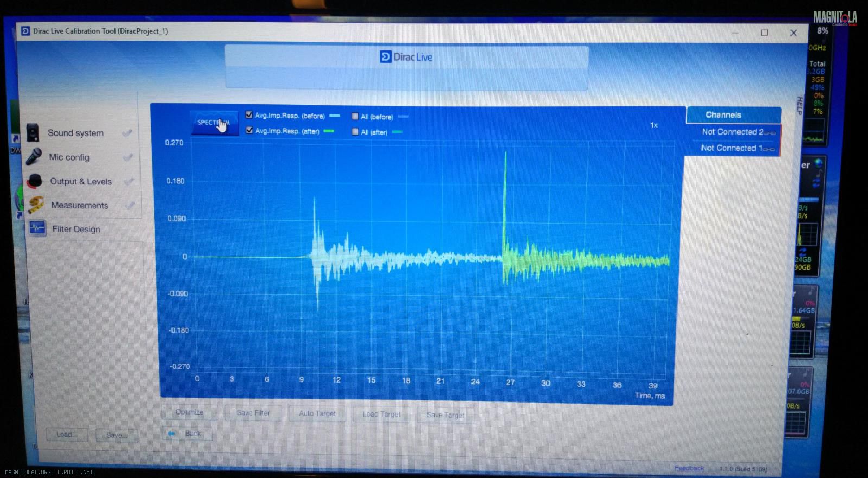
Task: Switch to the Spectrum view button
Action: 214,123
